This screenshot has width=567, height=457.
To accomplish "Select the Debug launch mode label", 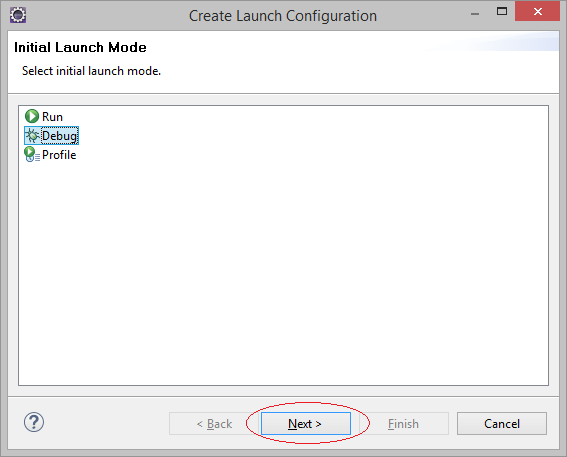I will click(60, 136).
